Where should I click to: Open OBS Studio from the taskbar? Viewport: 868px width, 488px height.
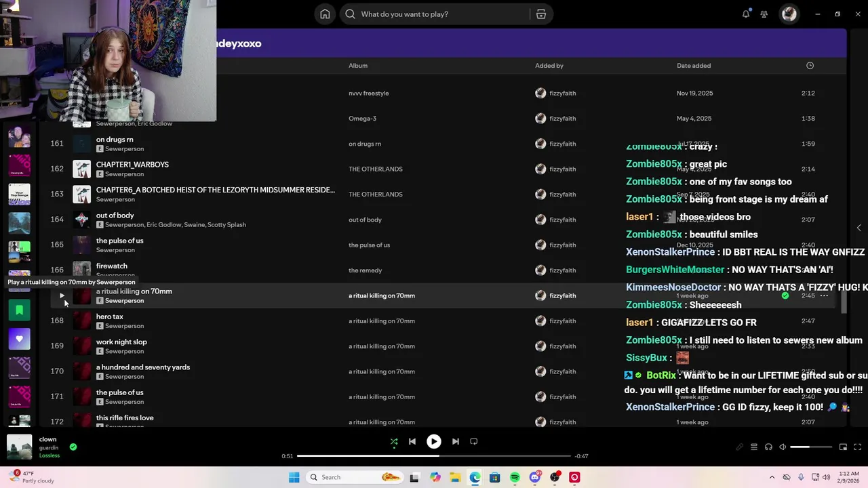[x=555, y=477]
